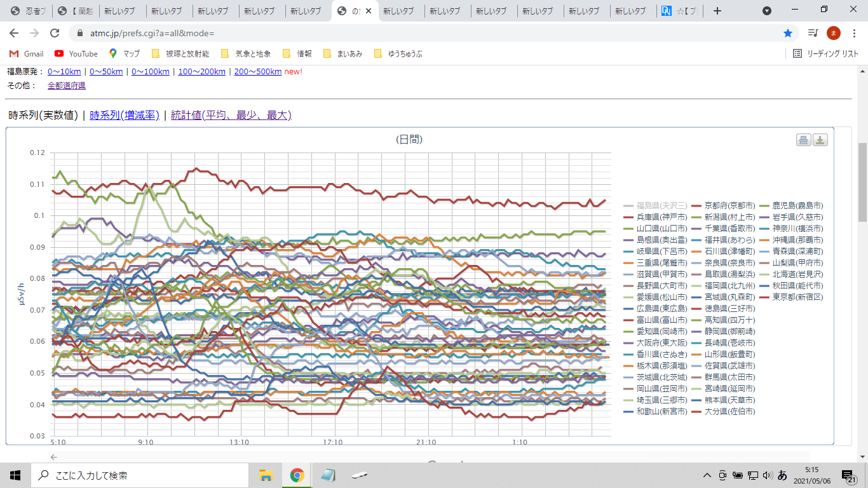Toggle the 大阪府(東大阪) legend entry
The width and height of the screenshot is (868, 488).
point(655,342)
